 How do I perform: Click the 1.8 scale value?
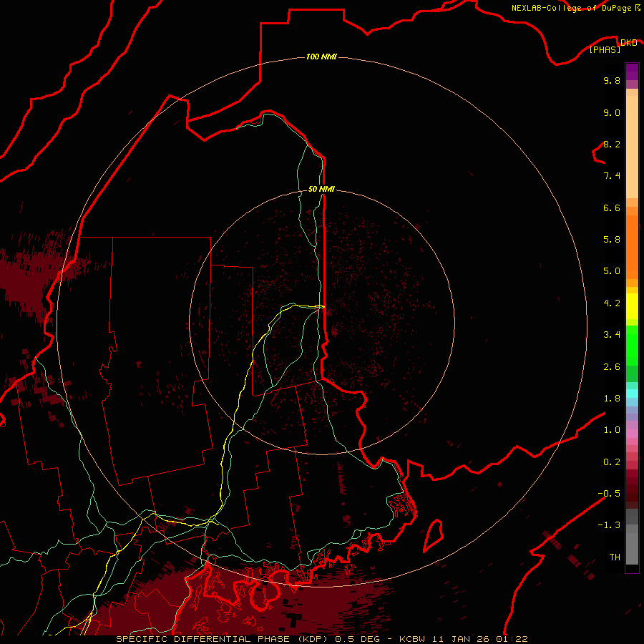coord(612,398)
